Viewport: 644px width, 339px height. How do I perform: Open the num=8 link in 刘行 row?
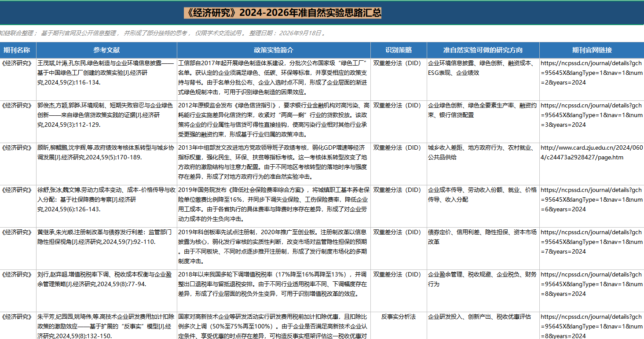[591, 284]
